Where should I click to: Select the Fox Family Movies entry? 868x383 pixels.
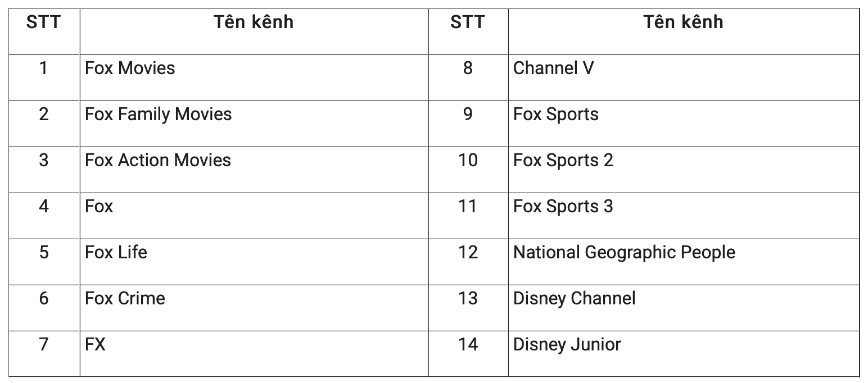[158, 115]
